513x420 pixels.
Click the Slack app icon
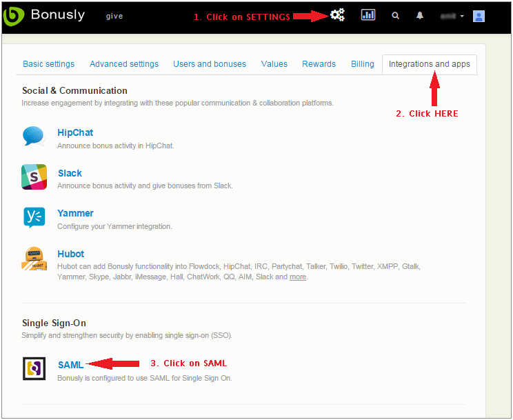click(x=34, y=177)
